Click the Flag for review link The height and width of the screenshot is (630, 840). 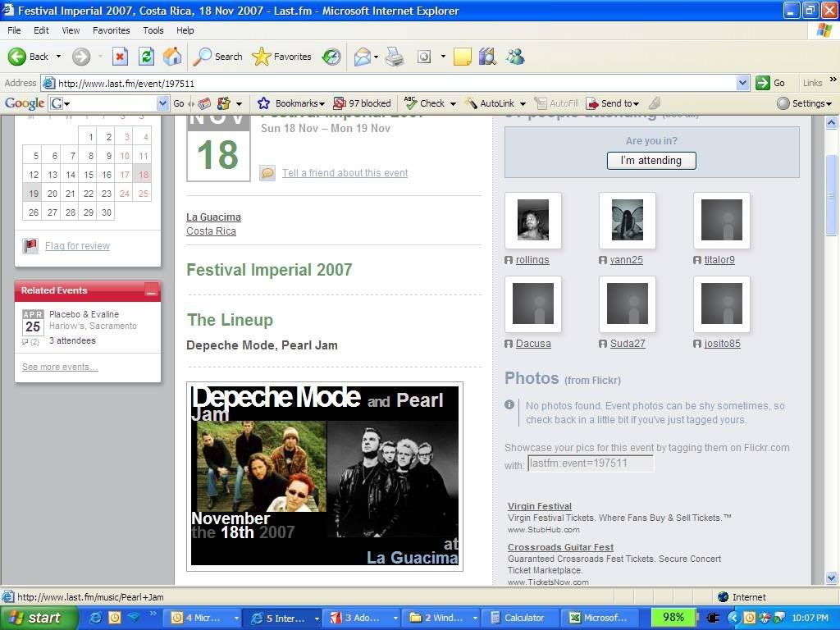[77, 246]
